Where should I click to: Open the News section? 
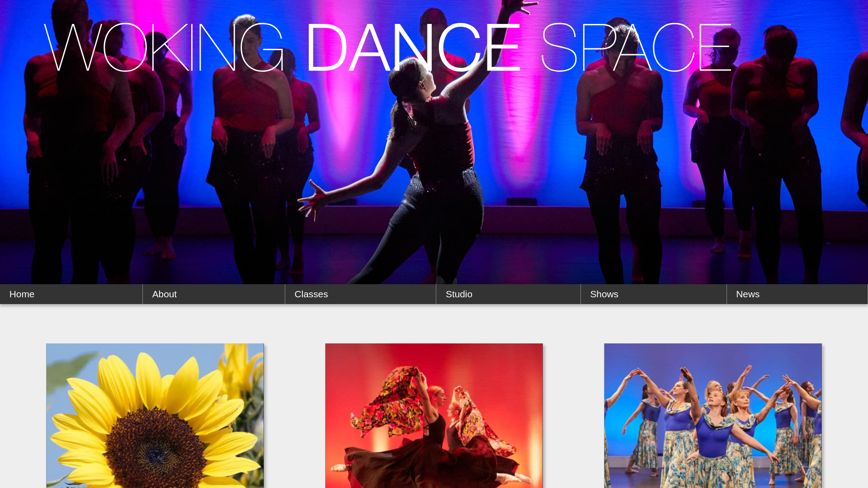coord(797,294)
